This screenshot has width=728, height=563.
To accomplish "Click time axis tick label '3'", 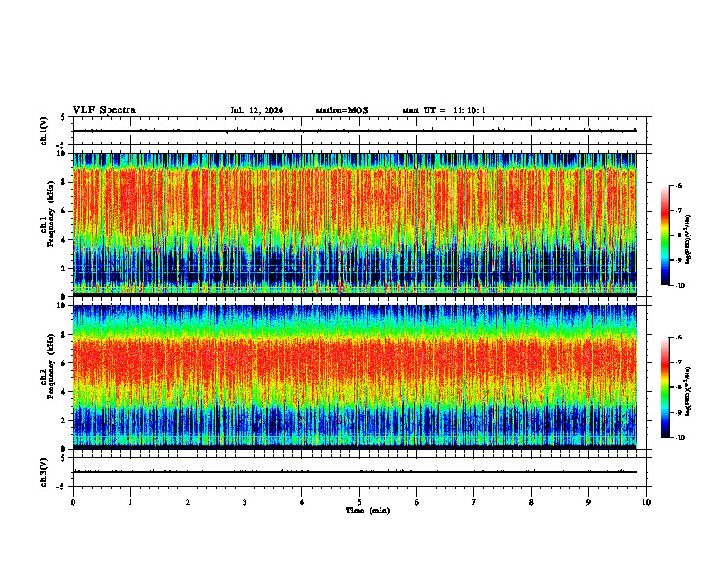I will click(245, 502).
